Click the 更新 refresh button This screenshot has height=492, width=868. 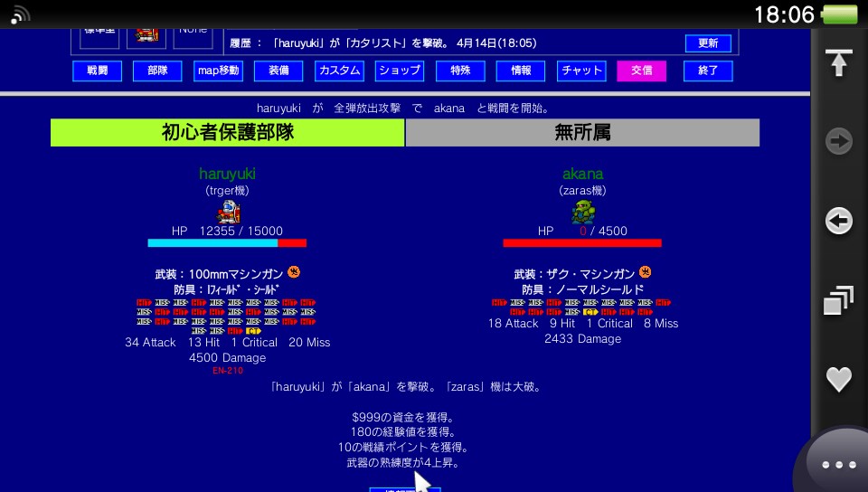click(708, 43)
